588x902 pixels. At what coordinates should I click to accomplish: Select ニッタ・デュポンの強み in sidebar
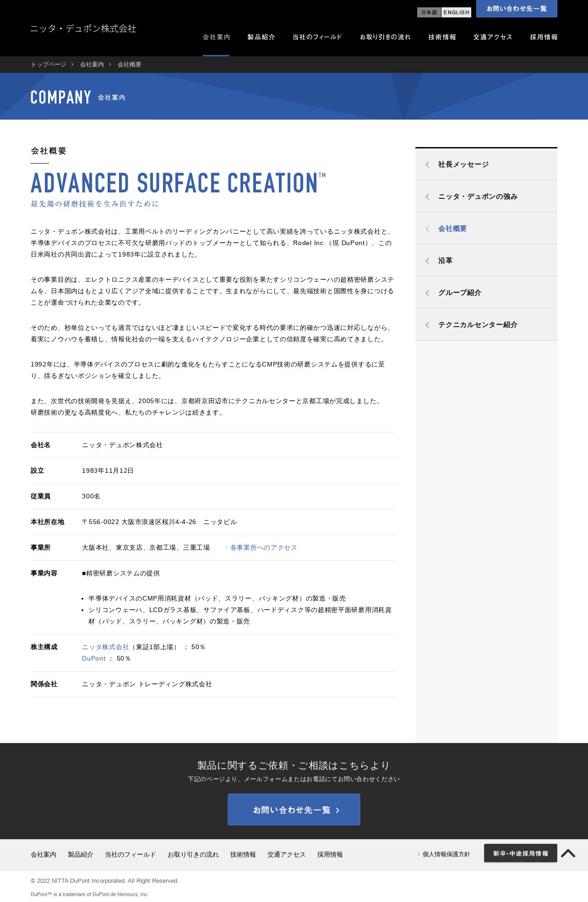point(486,197)
